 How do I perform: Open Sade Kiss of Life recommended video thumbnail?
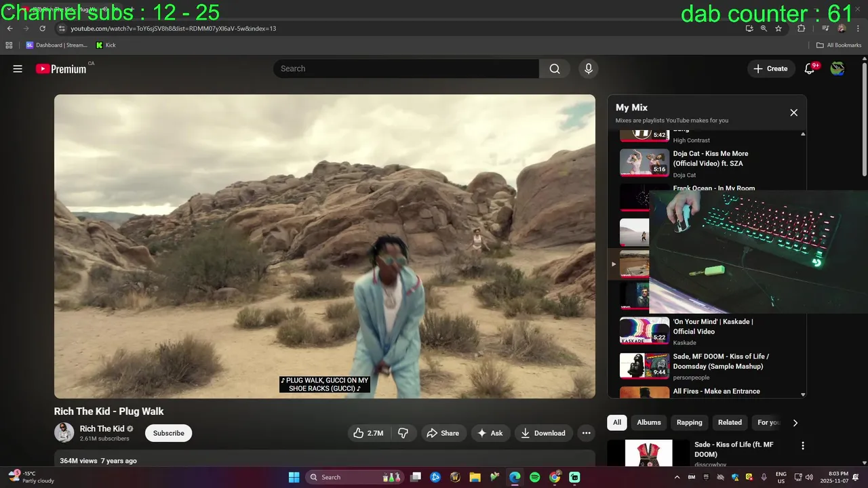tap(648, 453)
